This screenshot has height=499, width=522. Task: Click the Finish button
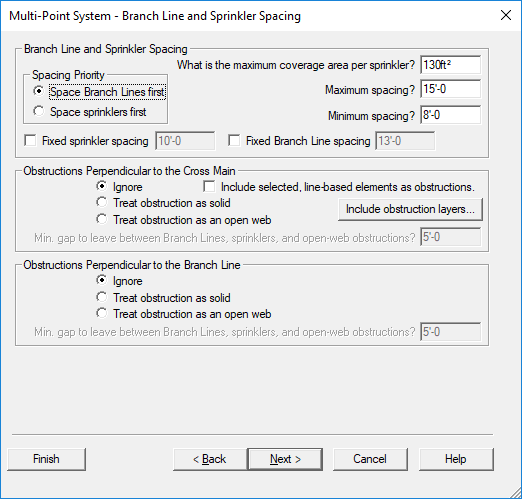(x=46, y=459)
